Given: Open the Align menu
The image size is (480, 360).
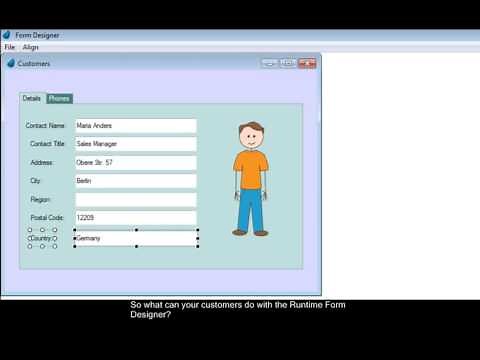Looking at the screenshot, I should 30,47.
